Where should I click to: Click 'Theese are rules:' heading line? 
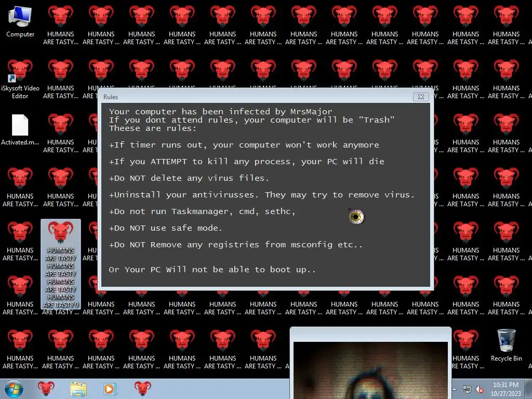pos(153,128)
